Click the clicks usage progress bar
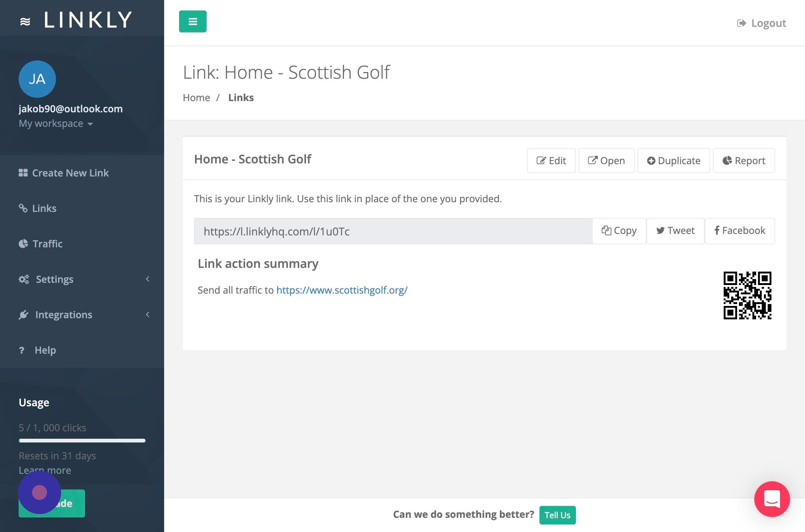805x532 pixels. [x=82, y=441]
